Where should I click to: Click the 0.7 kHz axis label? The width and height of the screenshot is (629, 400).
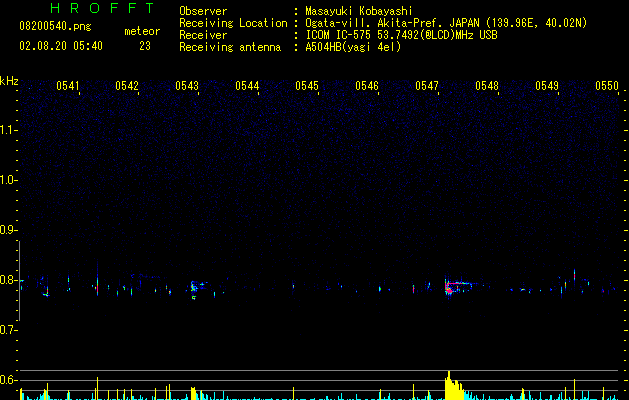[8, 330]
